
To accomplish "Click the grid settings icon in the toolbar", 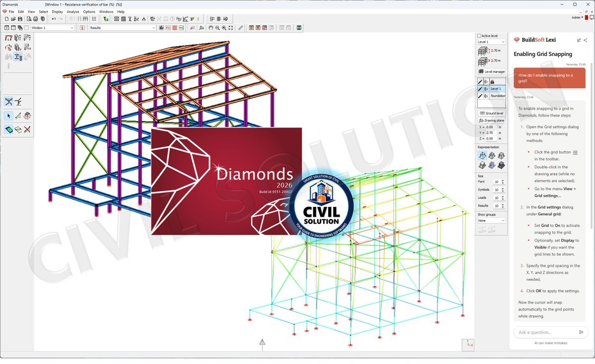I will 94,19.
